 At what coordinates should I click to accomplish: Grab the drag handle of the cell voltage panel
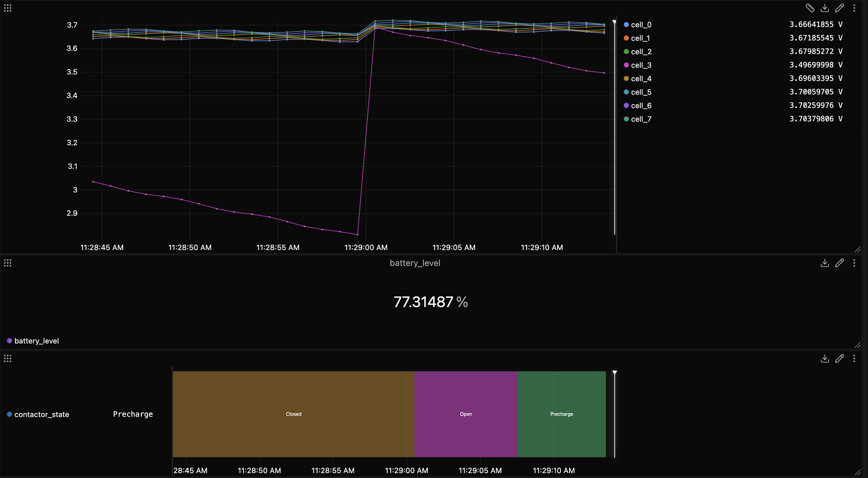coord(8,8)
